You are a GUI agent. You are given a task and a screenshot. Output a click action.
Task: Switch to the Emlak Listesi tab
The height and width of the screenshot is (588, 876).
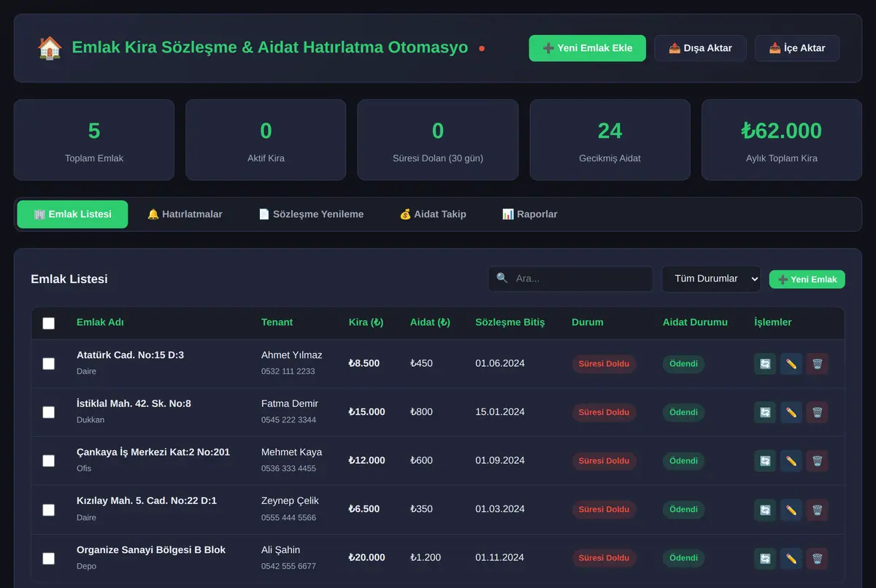[x=72, y=214]
